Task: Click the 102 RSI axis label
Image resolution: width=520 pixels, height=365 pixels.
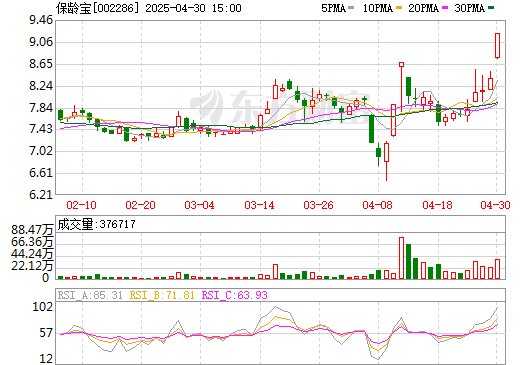Action: (43, 307)
